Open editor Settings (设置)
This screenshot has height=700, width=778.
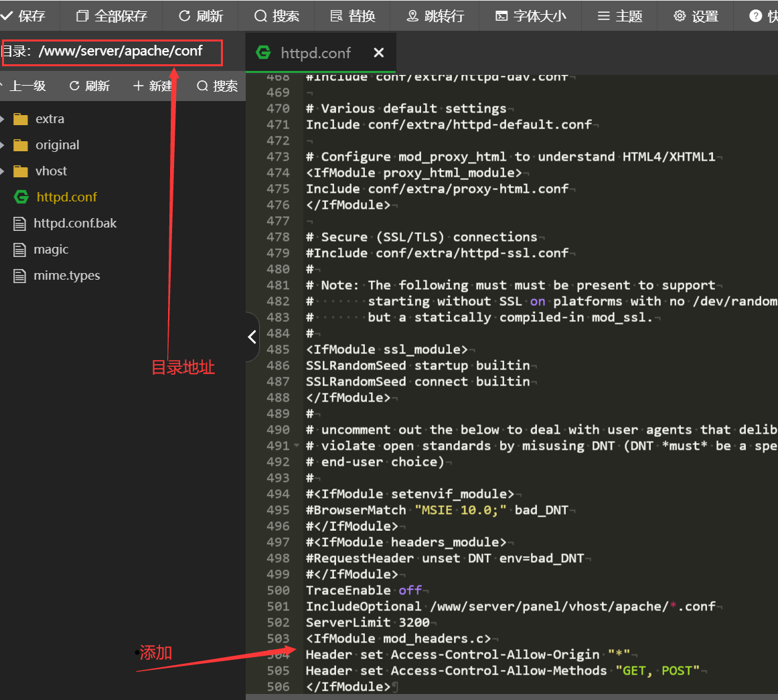tap(696, 16)
